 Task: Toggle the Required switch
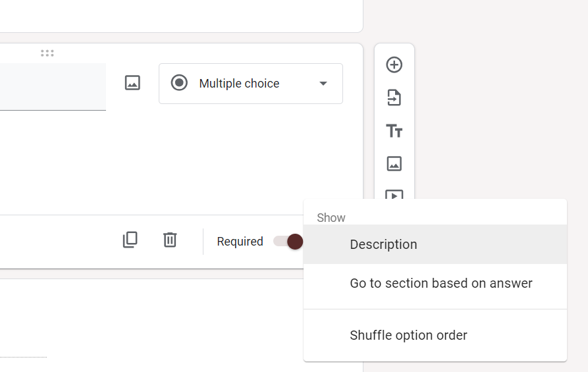288,242
